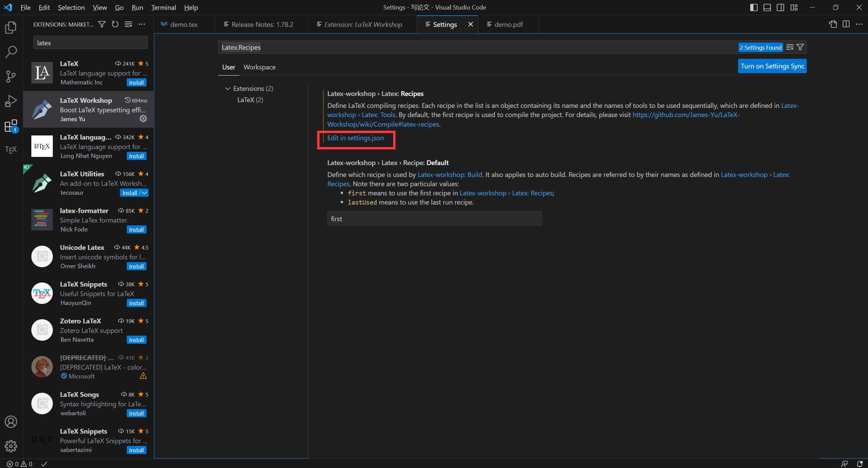Screen dimensions: 868x468
Task: Open the deprecated Microsoft LaTeX entry
Action: [x=89, y=367]
